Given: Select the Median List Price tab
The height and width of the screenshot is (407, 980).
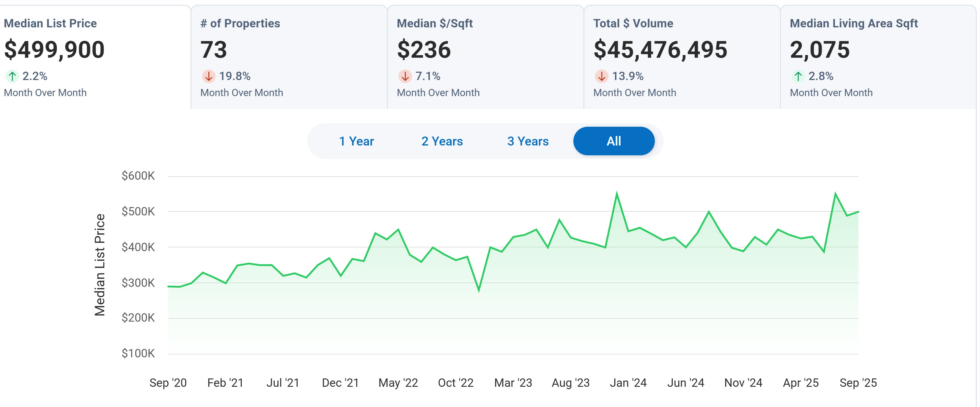Looking at the screenshot, I should (50, 23).
